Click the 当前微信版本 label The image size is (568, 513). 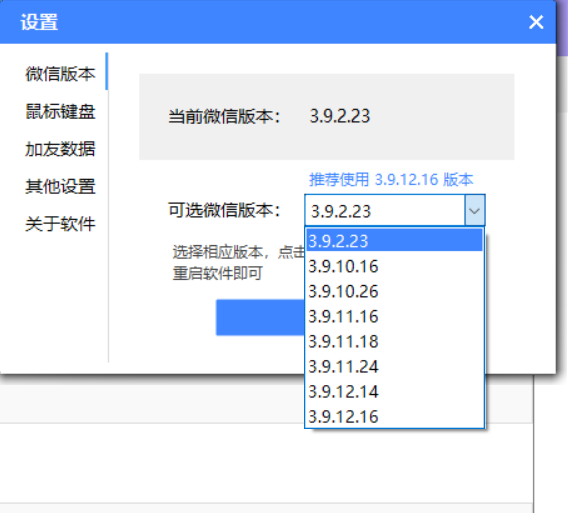[x=224, y=116]
